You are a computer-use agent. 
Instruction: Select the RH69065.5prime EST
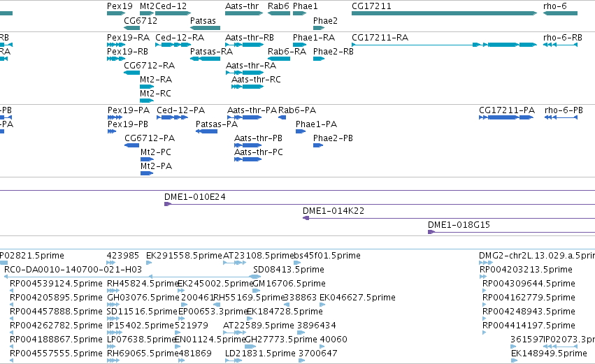pyautogui.click(x=113, y=361)
